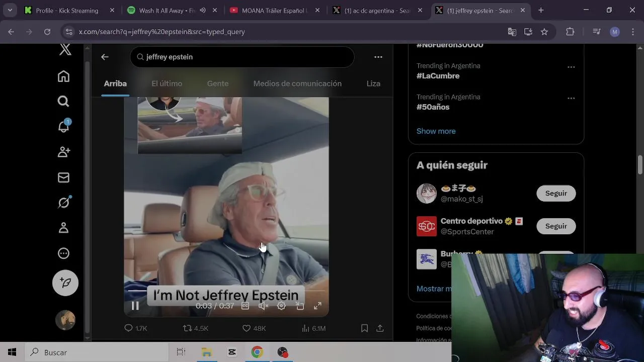Switch to the Gente tab
Viewport: 644px width, 362px height.
(x=218, y=83)
